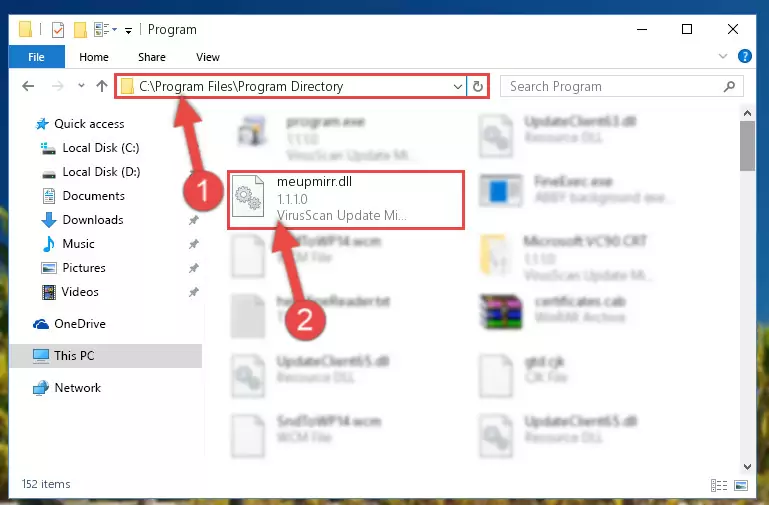769x505 pixels.
Task: Click the pin icon beside Music
Action: [x=194, y=244]
